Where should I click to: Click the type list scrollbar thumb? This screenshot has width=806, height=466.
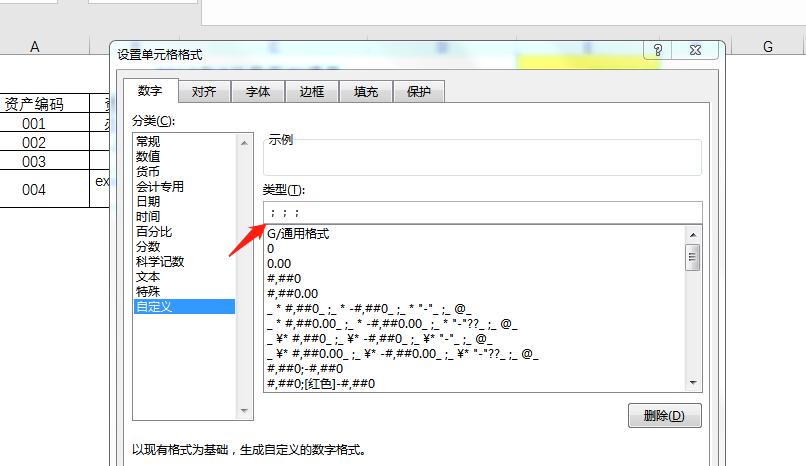(x=693, y=257)
